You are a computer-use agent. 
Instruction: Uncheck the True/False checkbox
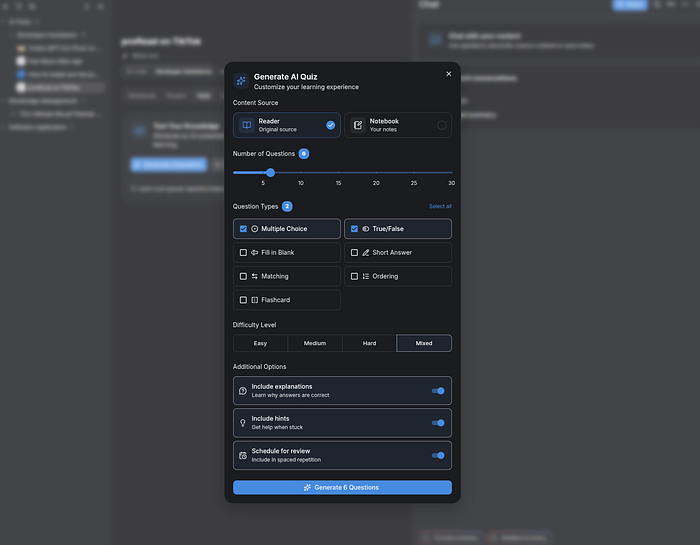(x=354, y=229)
